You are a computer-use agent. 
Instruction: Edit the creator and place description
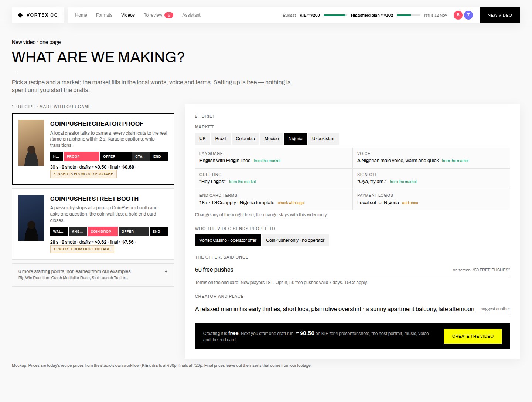pyautogui.click(x=335, y=309)
